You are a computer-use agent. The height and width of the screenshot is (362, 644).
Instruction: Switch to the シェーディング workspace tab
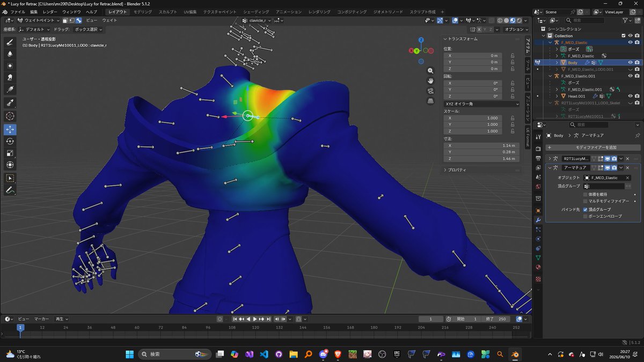click(x=256, y=11)
